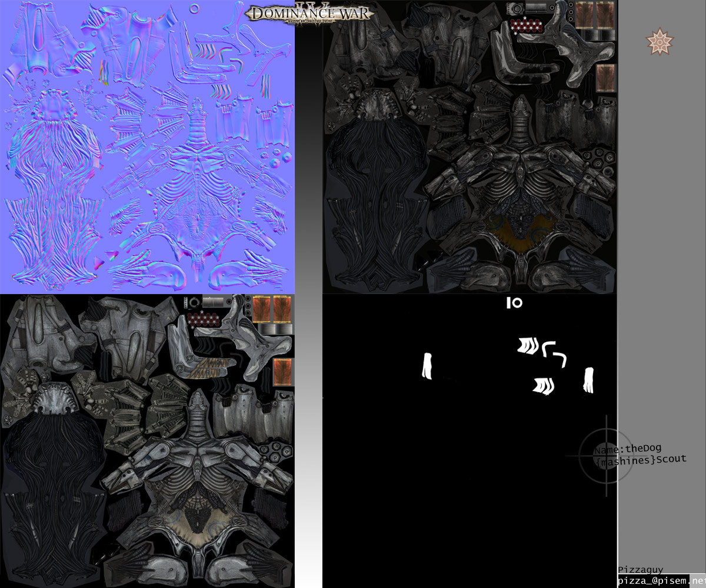Click the right white hand glow shape
706x588 pixels.
[x=588, y=380]
